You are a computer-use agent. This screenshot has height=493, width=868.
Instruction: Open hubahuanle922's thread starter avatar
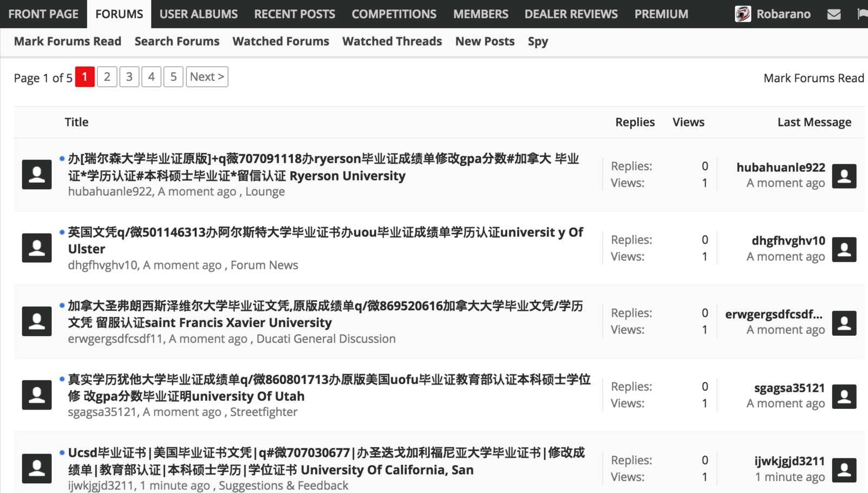pyautogui.click(x=37, y=175)
